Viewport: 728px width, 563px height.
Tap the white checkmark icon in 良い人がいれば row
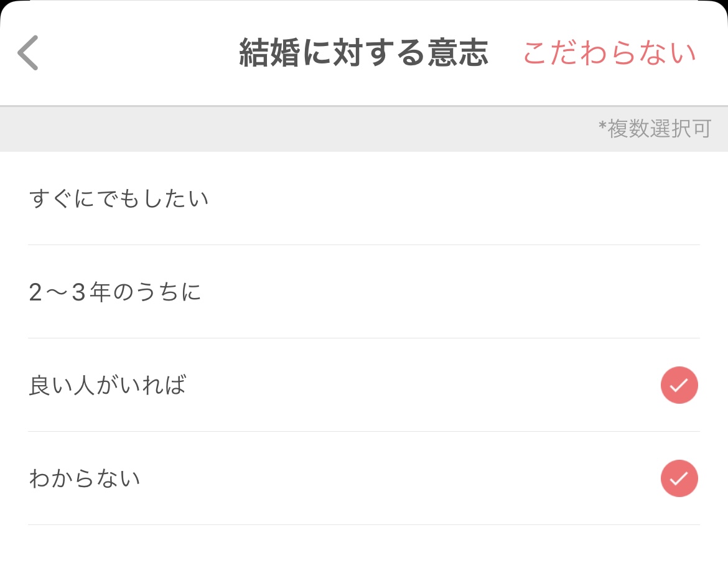[679, 385]
